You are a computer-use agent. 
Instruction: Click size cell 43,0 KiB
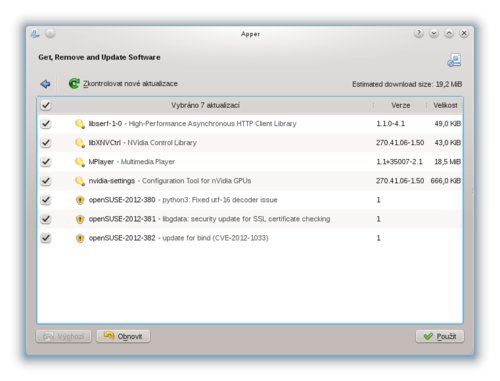point(447,143)
